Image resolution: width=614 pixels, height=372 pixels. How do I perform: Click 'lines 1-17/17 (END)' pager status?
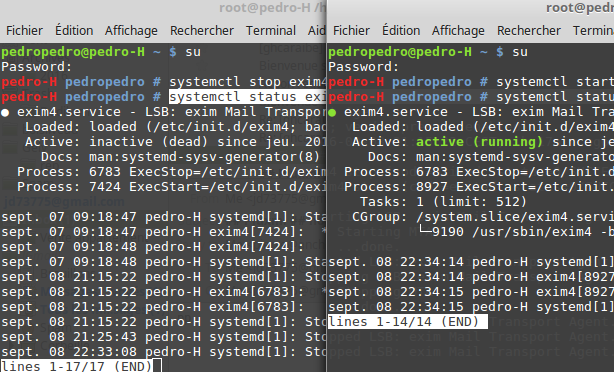tap(76, 366)
